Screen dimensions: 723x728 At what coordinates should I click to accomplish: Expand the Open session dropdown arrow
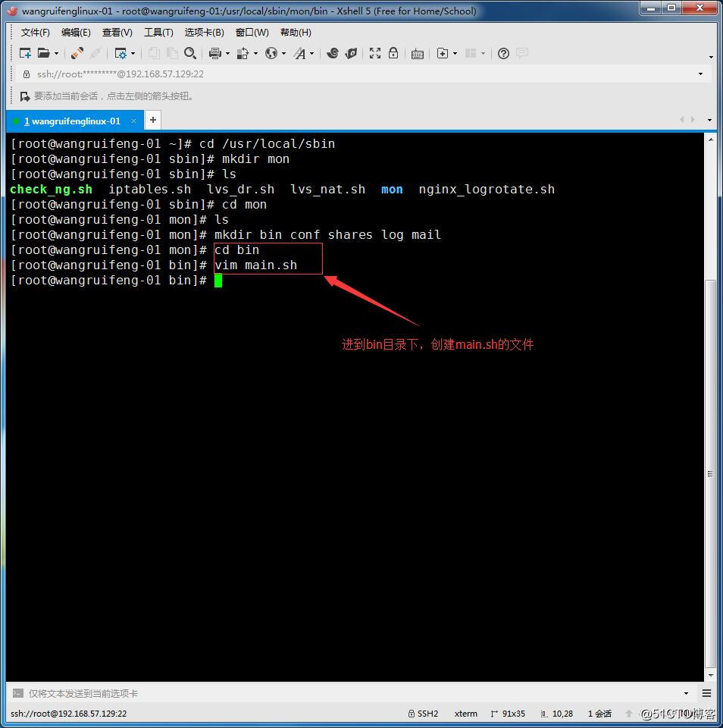click(x=57, y=54)
